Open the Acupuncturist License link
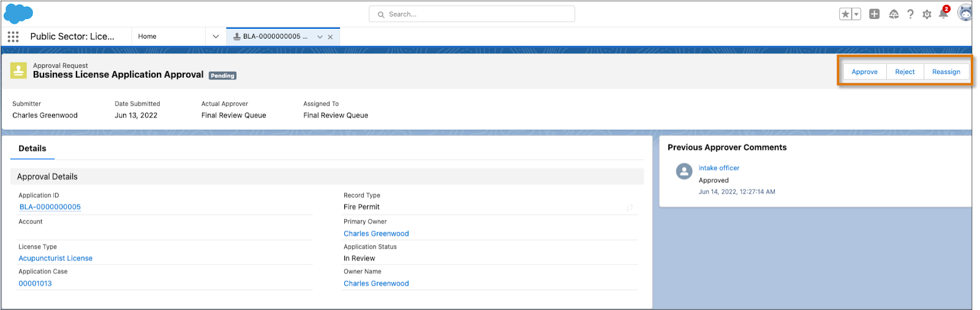This screenshot has width=980, height=310. (56, 259)
